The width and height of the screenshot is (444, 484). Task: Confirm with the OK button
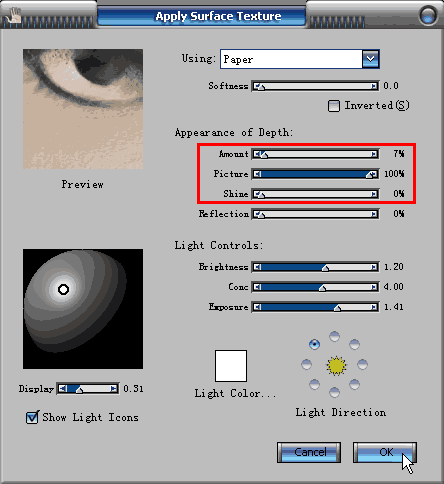pos(385,452)
